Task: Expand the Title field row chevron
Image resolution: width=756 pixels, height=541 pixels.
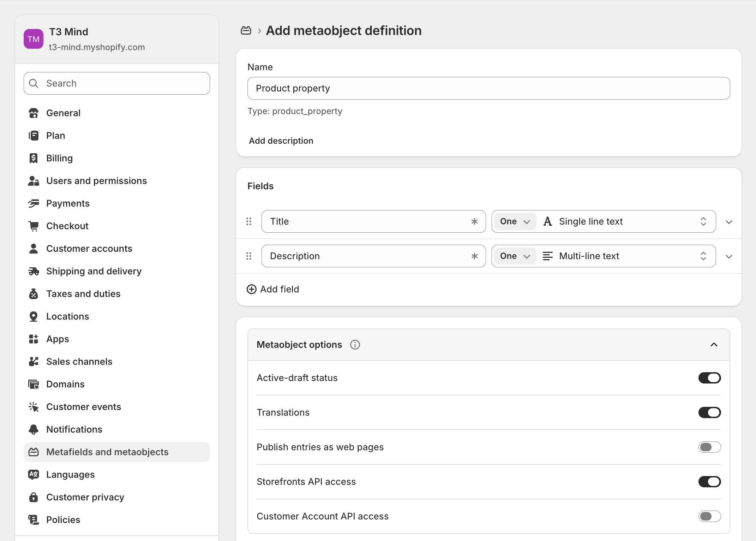Action: point(729,222)
